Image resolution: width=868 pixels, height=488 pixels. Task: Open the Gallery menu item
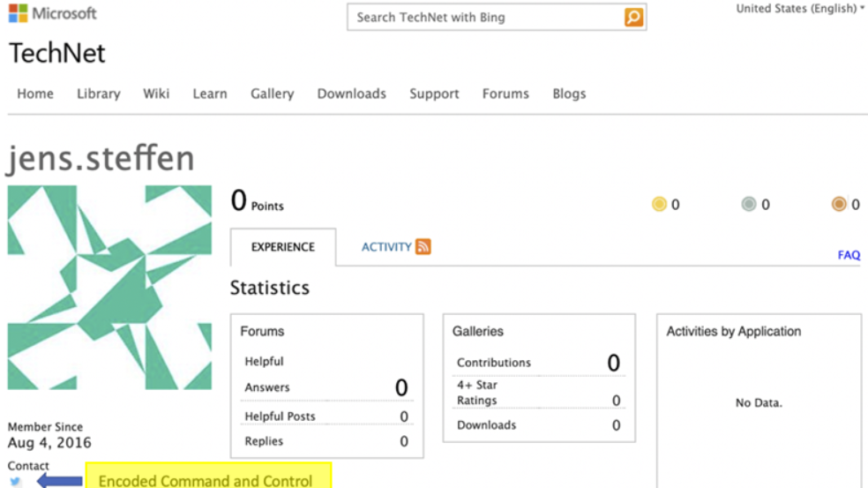272,94
